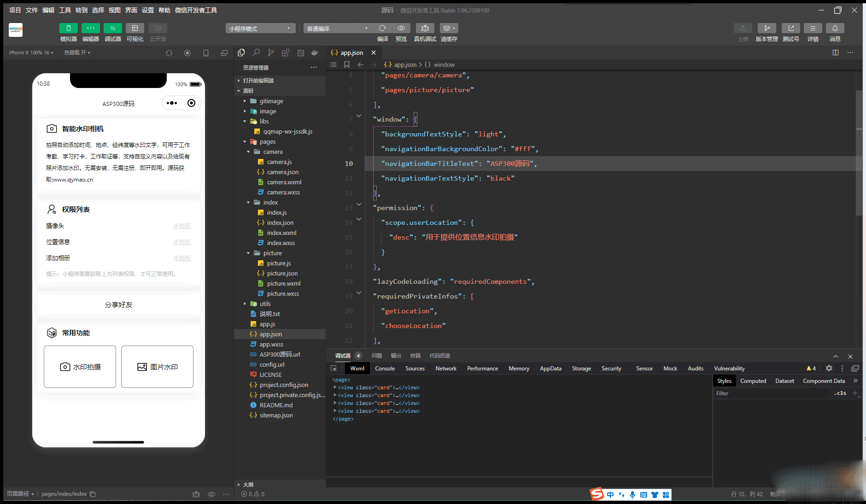Toggle the editor panel button
The height and width of the screenshot is (504, 866).
tap(91, 29)
